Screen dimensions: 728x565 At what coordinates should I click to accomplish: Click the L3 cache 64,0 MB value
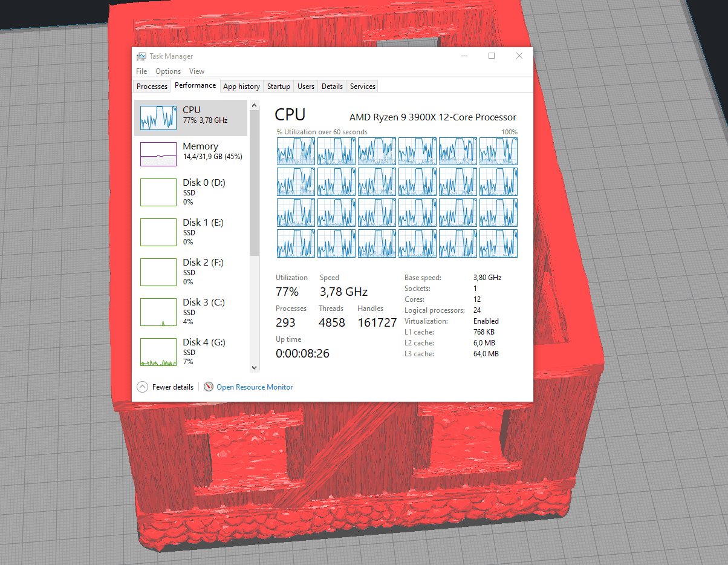pyautogui.click(x=486, y=354)
